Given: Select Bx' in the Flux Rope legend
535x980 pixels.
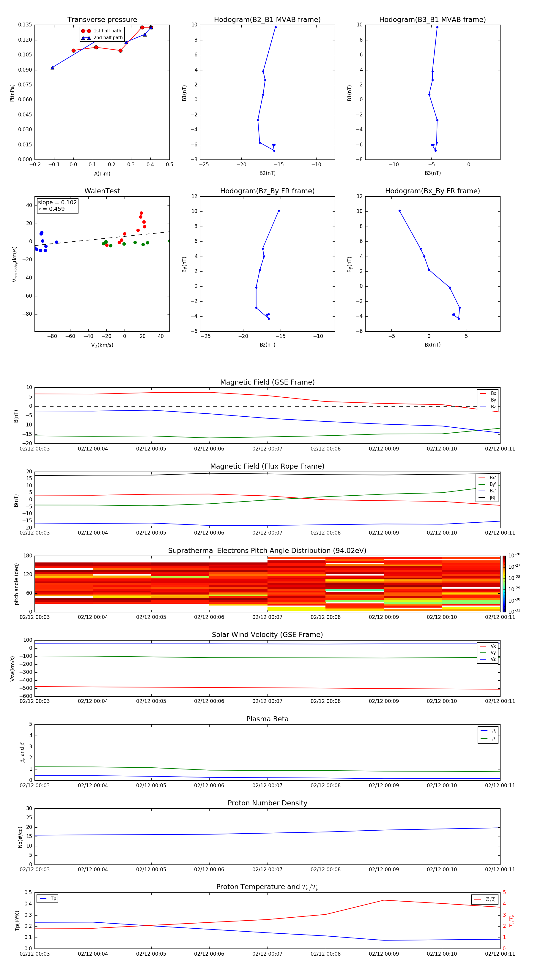Looking at the screenshot, I should pos(487,478).
